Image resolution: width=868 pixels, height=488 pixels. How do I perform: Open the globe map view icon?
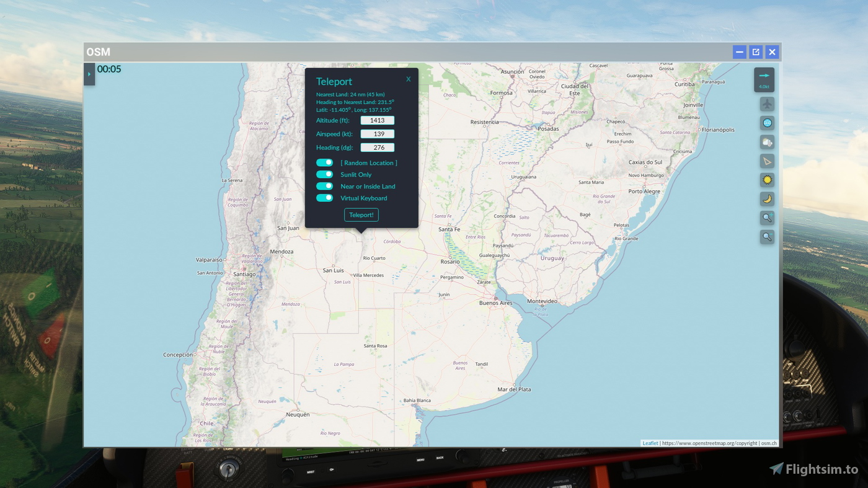click(x=766, y=123)
